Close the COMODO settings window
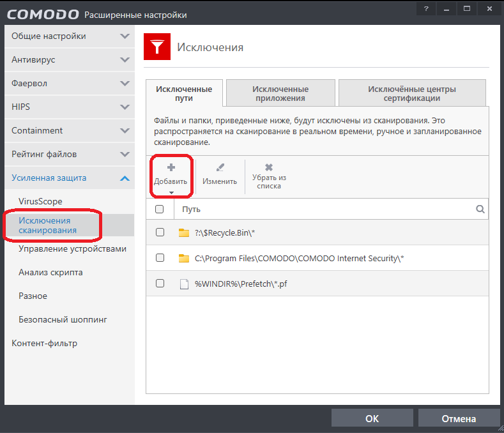 [489, 9]
